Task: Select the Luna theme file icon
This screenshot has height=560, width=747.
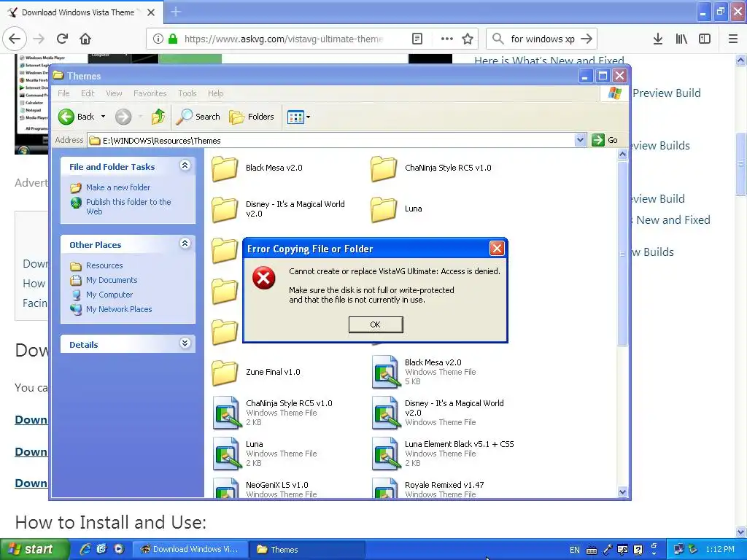Action: coord(226,454)
